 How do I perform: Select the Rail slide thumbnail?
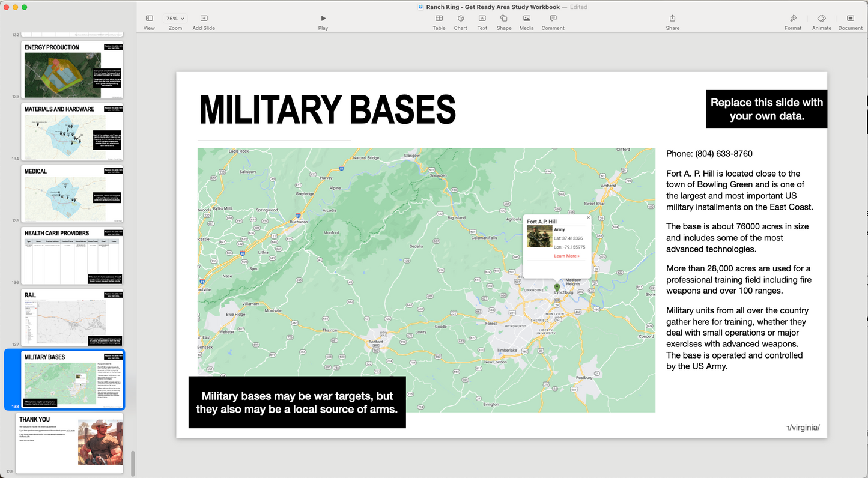click(x=72, y=318)
